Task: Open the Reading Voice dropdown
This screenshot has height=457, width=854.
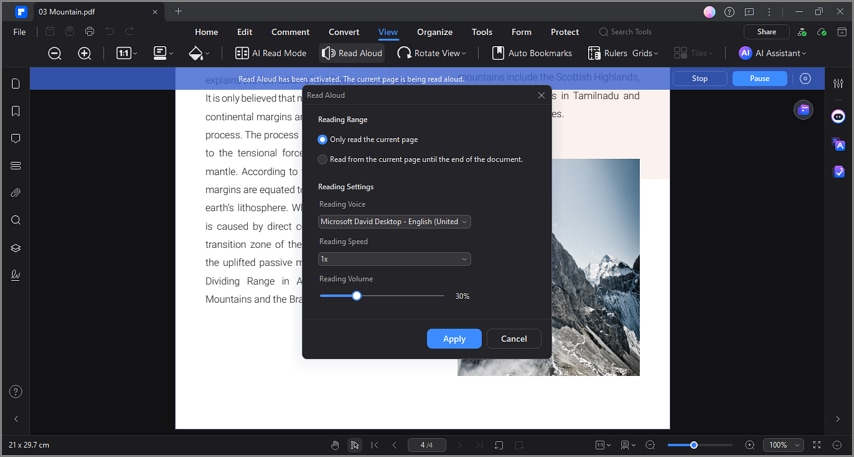Action: [x=394, y=222]
